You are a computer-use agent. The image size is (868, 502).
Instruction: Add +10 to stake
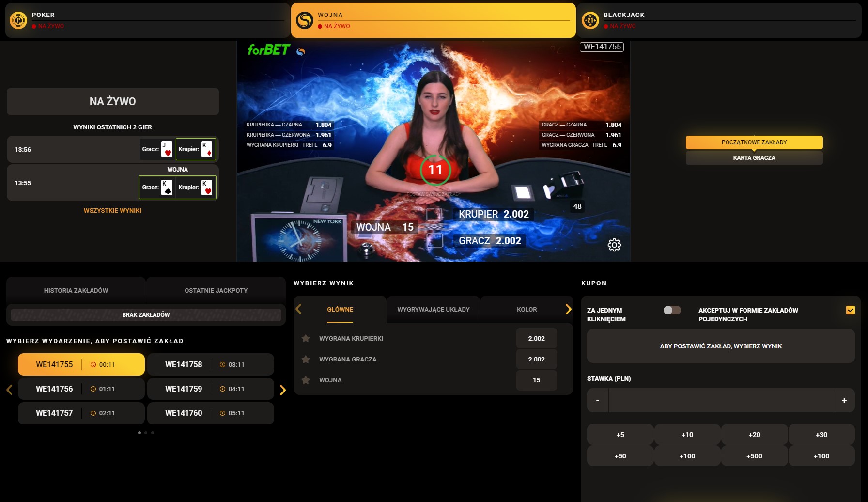687,435
